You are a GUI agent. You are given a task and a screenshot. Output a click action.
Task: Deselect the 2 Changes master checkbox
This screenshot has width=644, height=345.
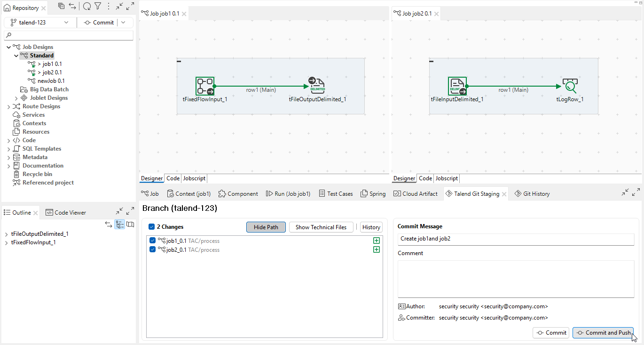151,226
